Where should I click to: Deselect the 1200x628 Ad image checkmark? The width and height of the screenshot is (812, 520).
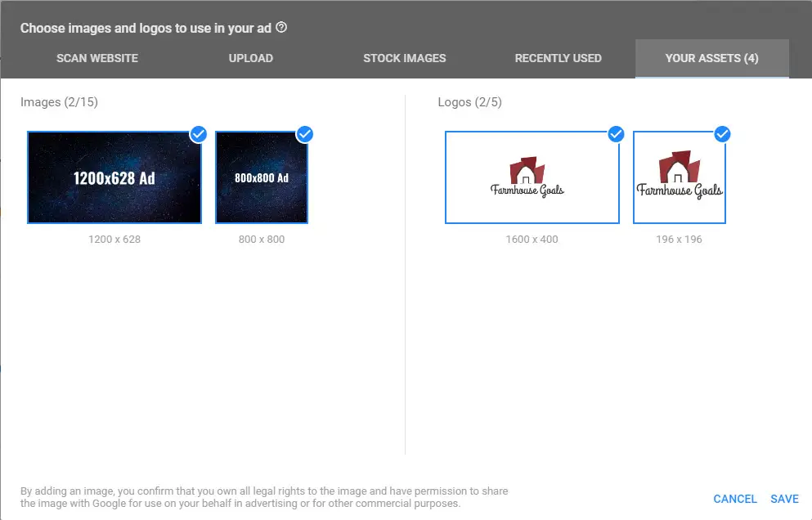(198, 136)
